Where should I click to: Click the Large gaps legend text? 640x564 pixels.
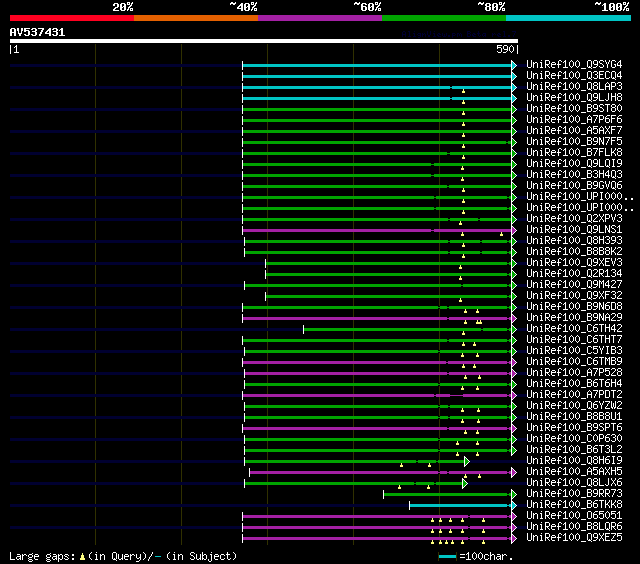pos(123,556)
